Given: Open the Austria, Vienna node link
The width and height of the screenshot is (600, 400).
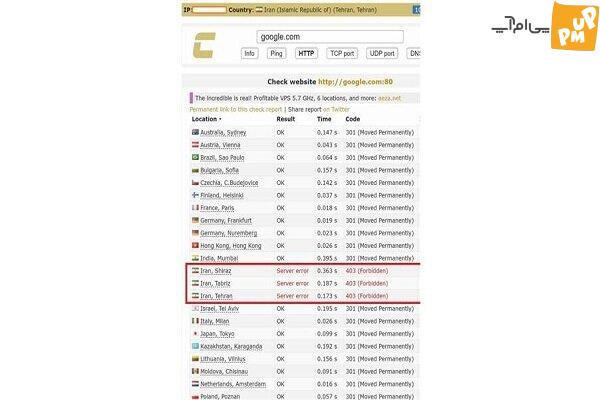Looking at the screenshot, I should coord(220,145).
